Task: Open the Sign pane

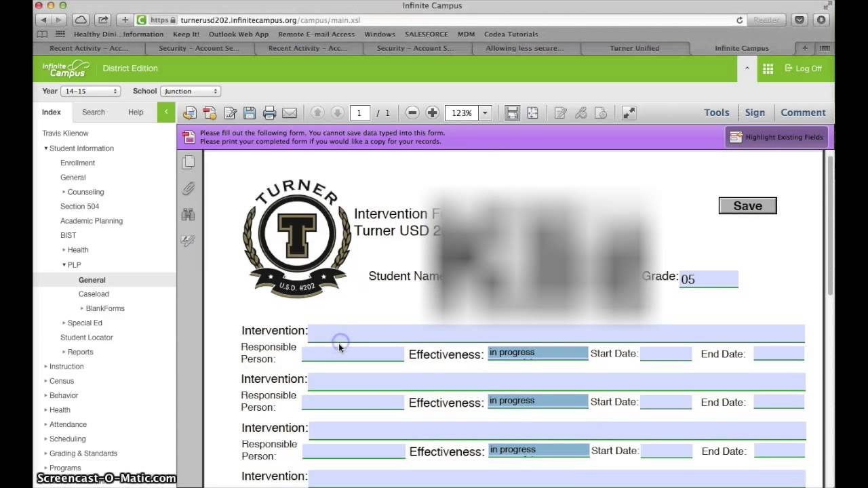Action: click(x=755, y=113)
